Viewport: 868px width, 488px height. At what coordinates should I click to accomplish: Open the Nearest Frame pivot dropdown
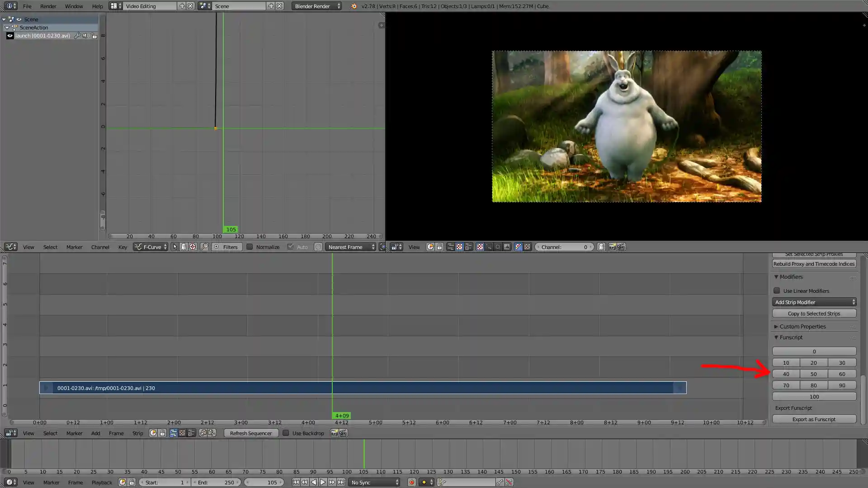[351, 247]
